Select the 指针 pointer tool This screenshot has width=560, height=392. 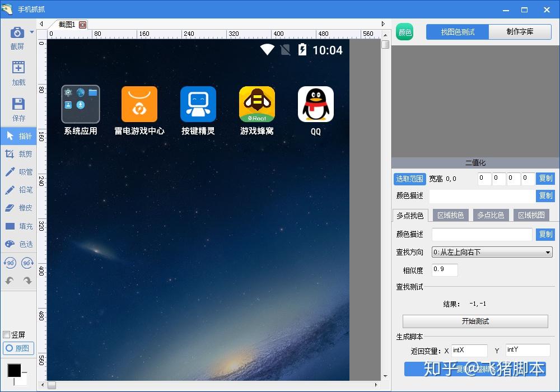18,136
